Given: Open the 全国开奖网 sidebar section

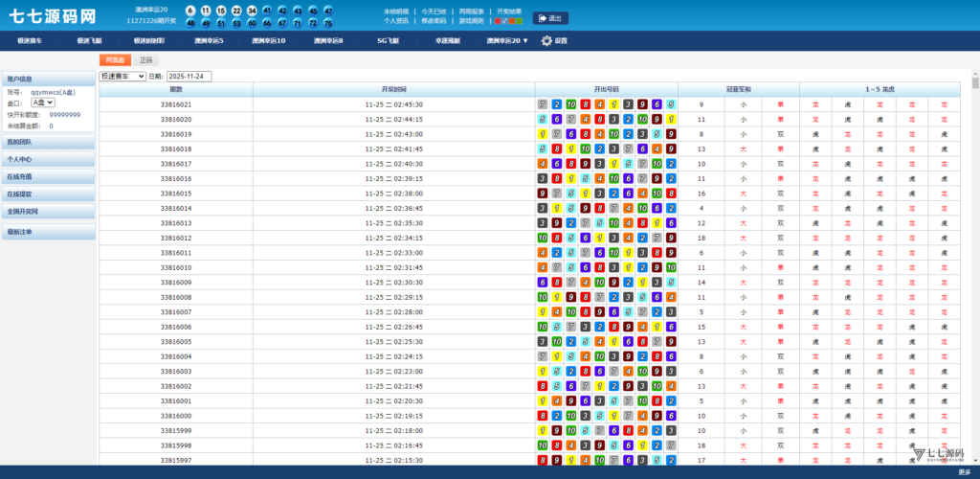Looking at the screenshot, I should pyautogui.click(x=49, y=212).
